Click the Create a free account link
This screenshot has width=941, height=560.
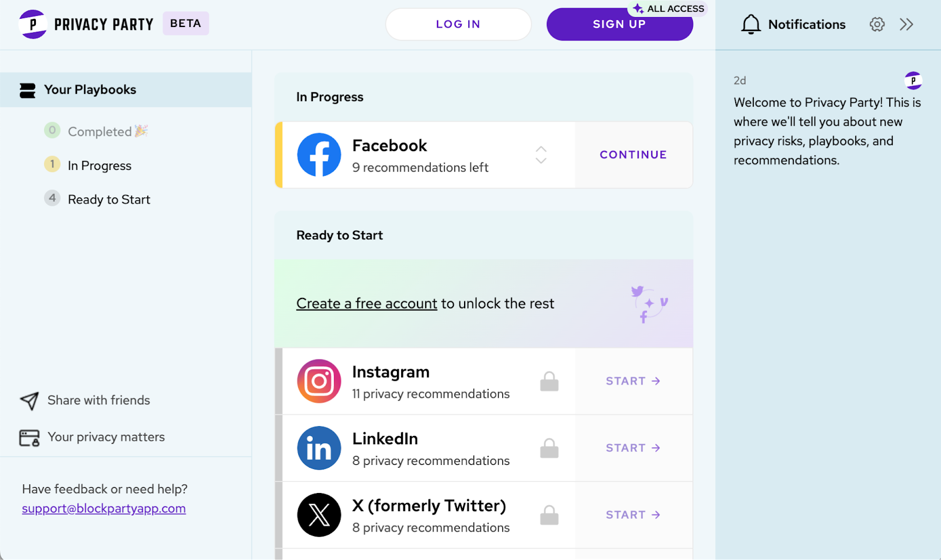(366, 304)
